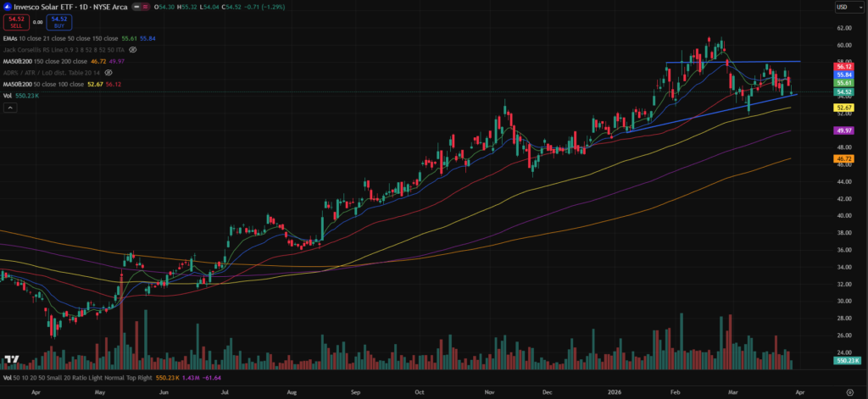This screenshot has width=868, height=399.
Task: Click the purple 49.97 price label
Action: click(843, 131)
